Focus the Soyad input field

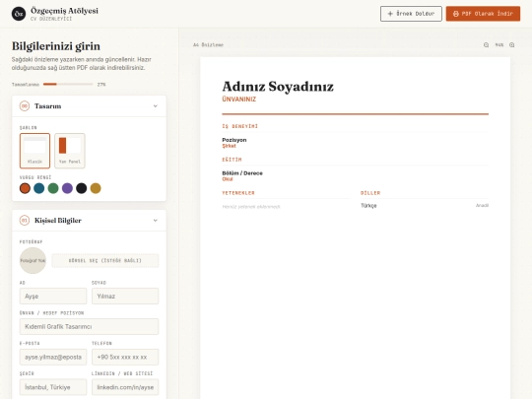[125, 297]
